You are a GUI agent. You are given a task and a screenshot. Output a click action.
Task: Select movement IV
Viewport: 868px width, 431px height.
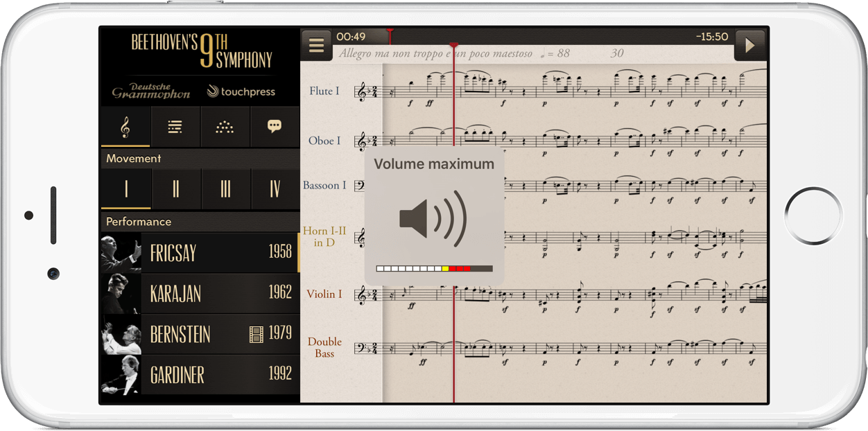pyautogui.click(x=275, y=188)
